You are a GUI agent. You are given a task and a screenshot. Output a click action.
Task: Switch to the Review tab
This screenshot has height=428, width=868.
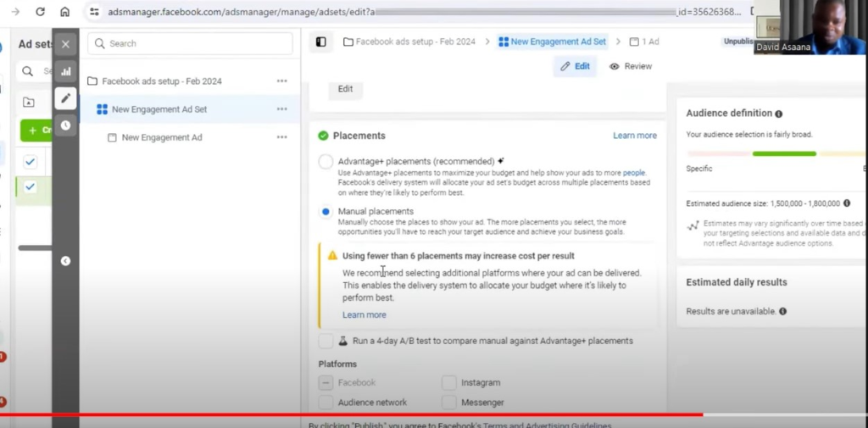click(x=631, y=66)
